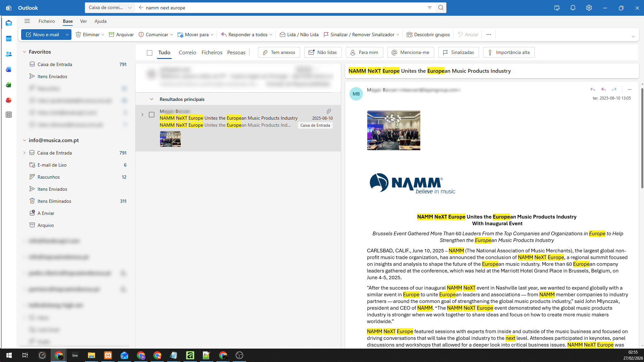Open Calendar in the left app rail

[9, 39]
